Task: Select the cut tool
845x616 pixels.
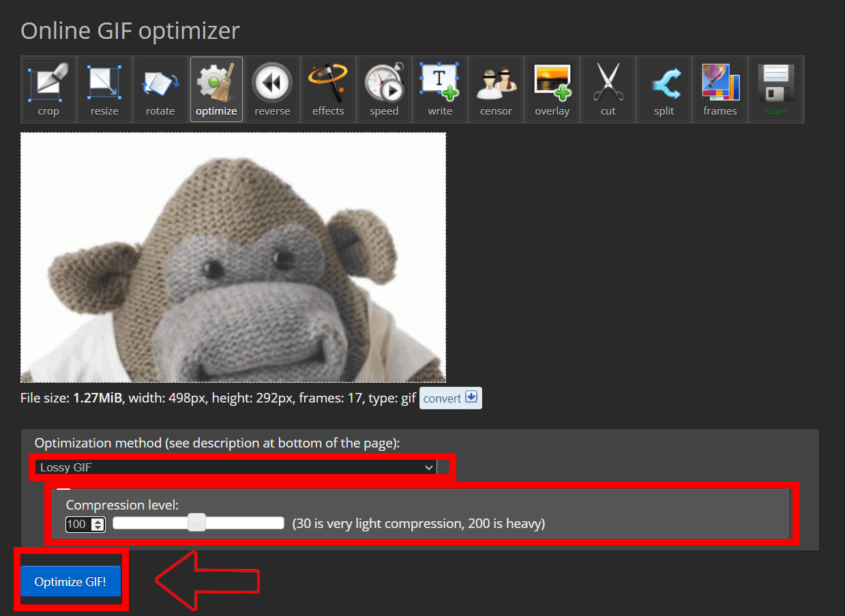Action: 607,89
